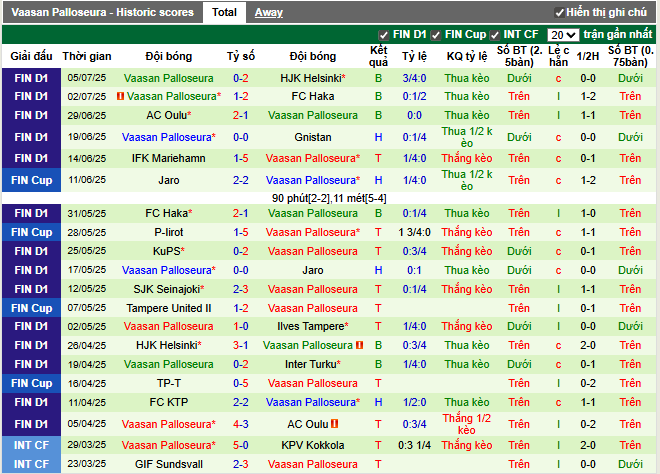The height and width of the screenshot is (474, 660).
Task: Open FC Haka team link on 31/05/25
Action: tap(166, 213)
